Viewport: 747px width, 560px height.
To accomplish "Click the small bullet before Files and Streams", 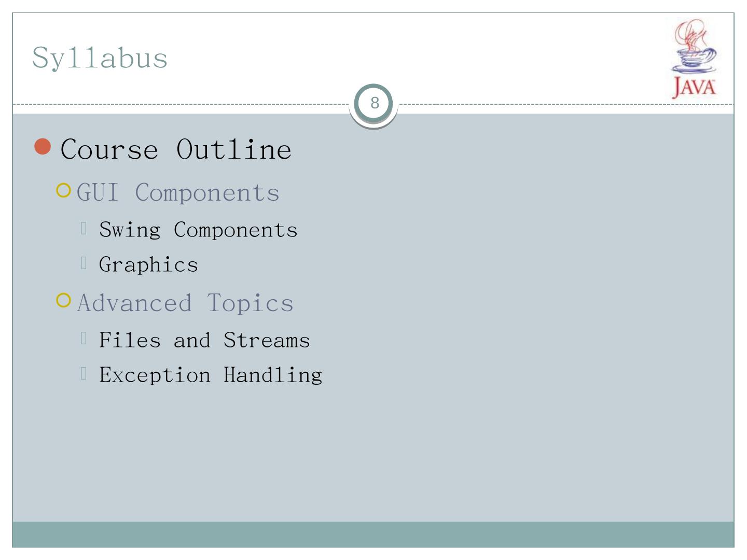I will tap(84, 339).
